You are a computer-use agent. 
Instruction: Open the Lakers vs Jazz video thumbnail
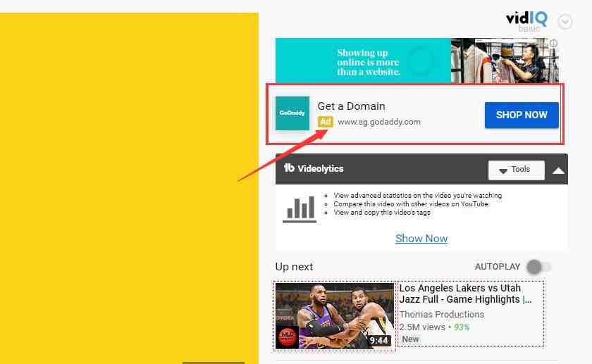(335, 316)
